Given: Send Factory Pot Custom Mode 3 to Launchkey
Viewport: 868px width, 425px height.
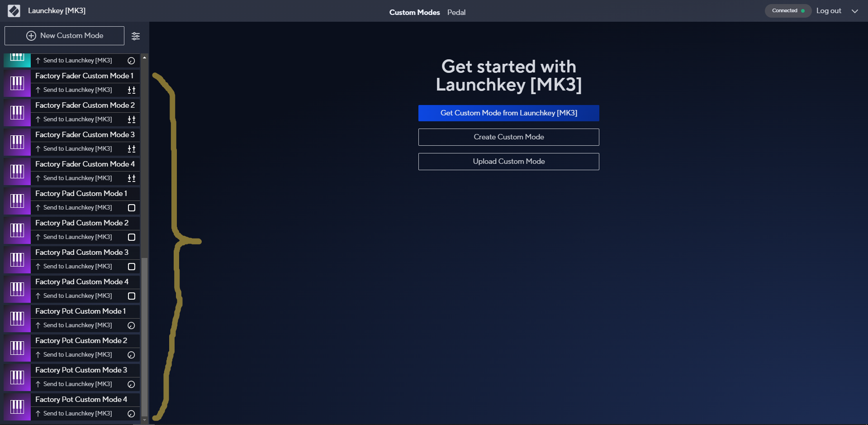Looking at the screenshot, I should [x=74, y=384].
